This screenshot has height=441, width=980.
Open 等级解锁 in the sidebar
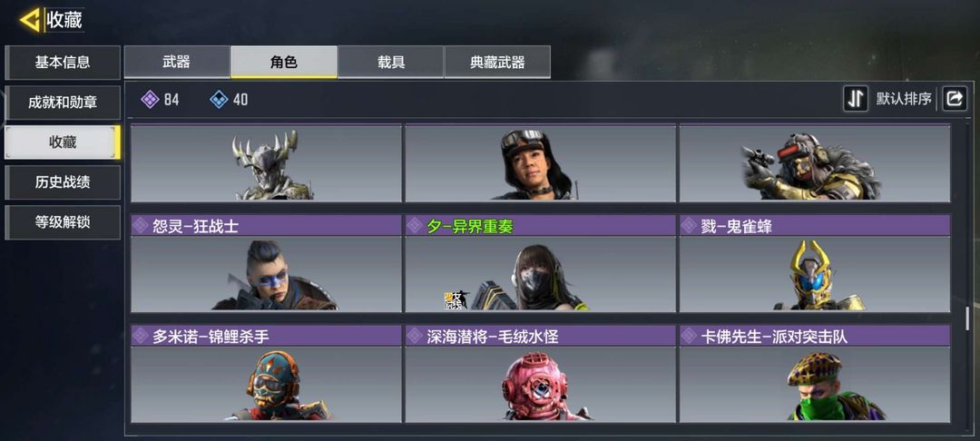click(x=63, y=222)
